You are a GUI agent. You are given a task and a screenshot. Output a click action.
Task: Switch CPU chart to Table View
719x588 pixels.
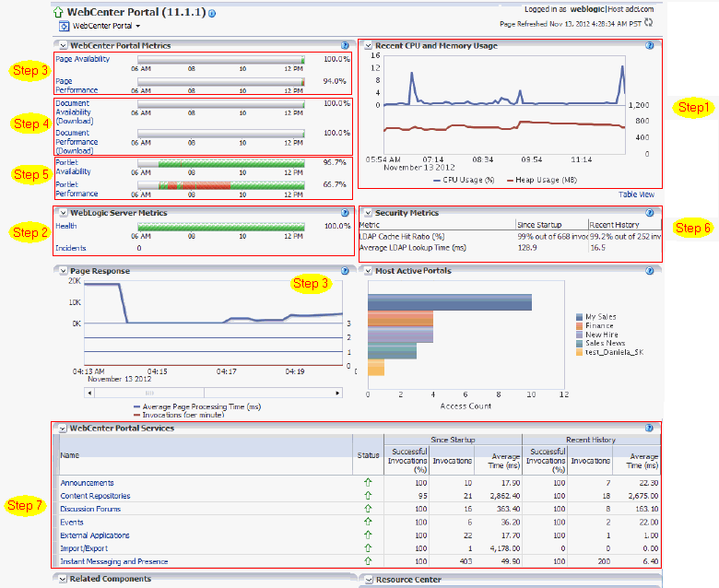[x=636, y=194]
